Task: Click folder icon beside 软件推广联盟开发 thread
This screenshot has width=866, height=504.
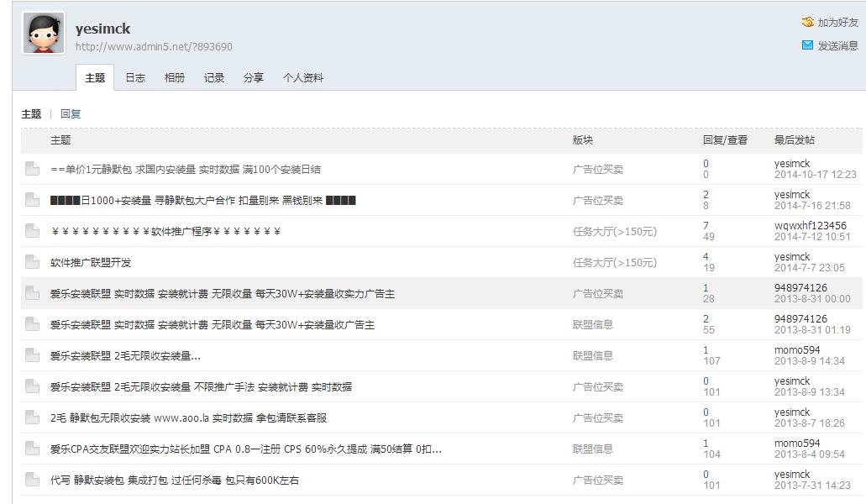Action: pyautogui.click(x=32, y=262)
